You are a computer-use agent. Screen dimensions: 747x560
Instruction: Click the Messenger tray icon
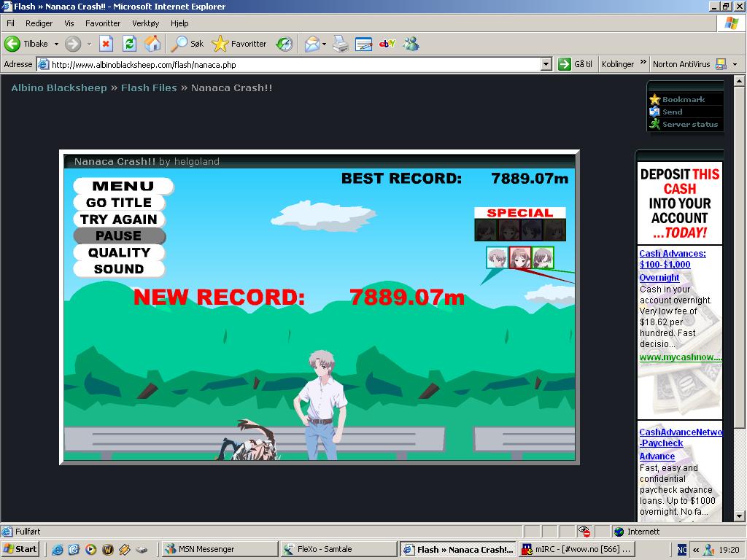coord(708,550)
